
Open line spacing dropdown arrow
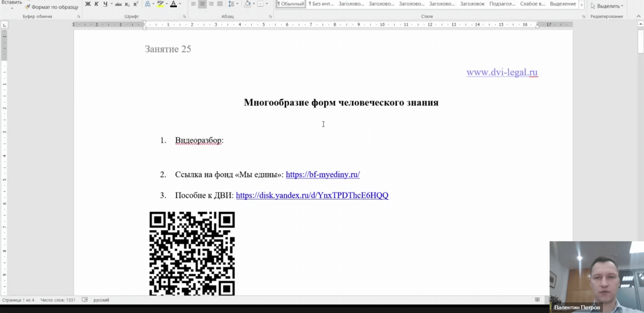point(237,4)
